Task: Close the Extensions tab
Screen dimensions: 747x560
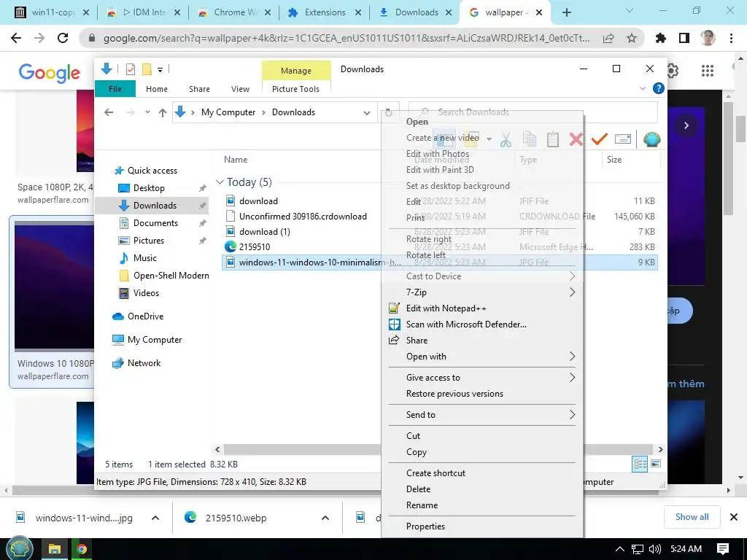Action: (x=357, y=12)
